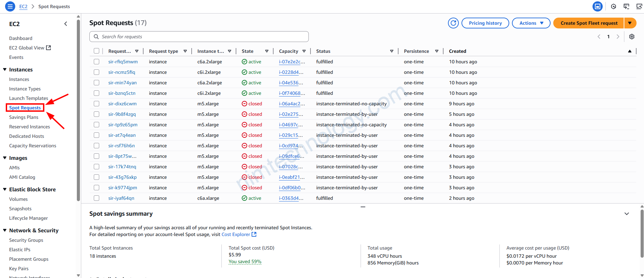
Task: Select the checkbox for sir-rfiq5mwm
Action: 96,62
